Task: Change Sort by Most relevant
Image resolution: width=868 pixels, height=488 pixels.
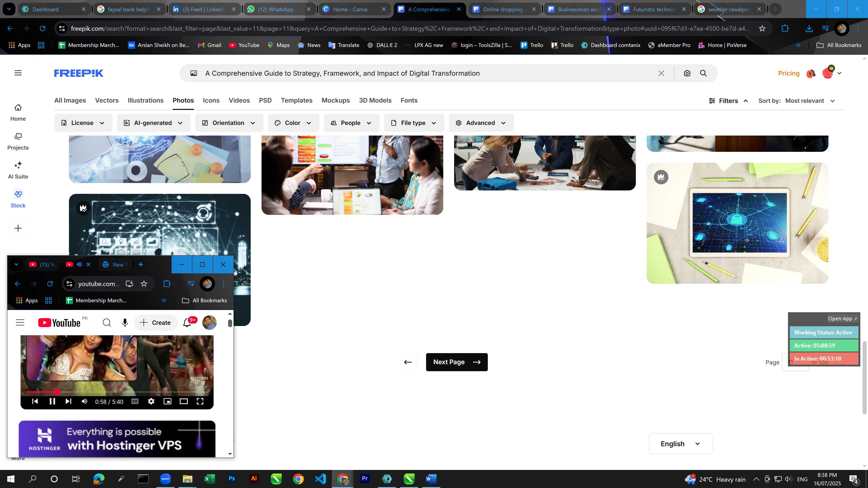Action: [810, 101]
